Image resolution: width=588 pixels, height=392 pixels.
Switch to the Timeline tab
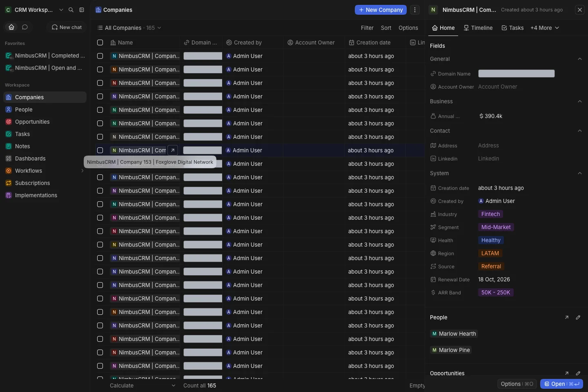(x=478, y=28)
